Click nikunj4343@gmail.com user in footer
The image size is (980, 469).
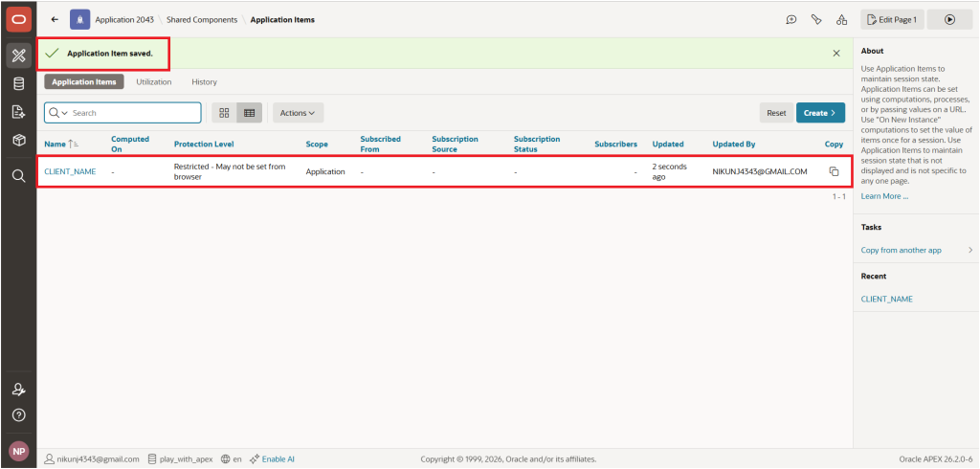click(x=92, y=459)
